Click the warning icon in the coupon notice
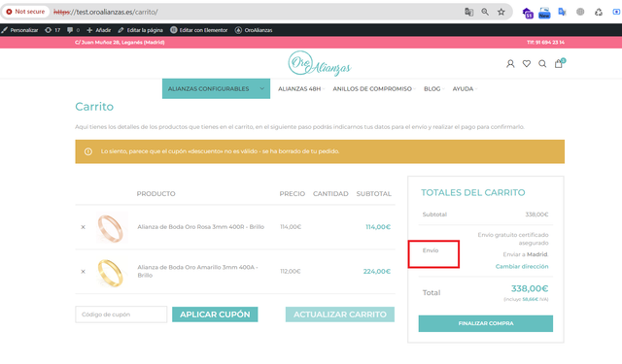622x364 pixels. tap(88, 151)
